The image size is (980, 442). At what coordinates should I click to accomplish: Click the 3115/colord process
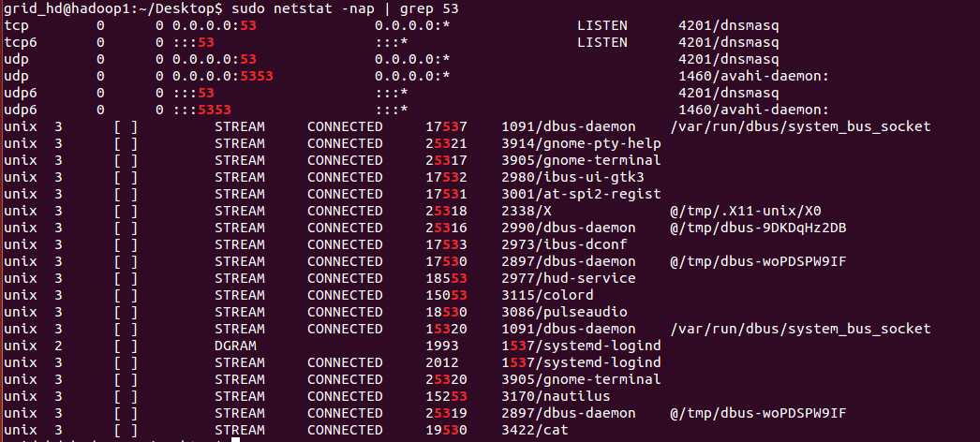coord(547,295)
